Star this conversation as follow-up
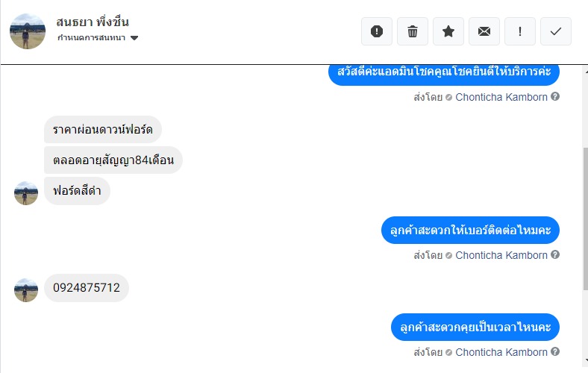588x373 pixels. point(448,31)
